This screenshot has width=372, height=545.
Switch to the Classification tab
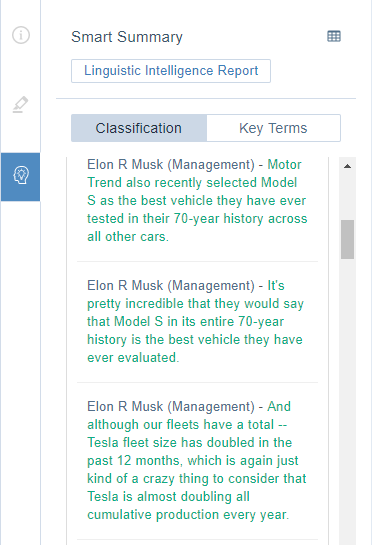[x=139, y=128]
